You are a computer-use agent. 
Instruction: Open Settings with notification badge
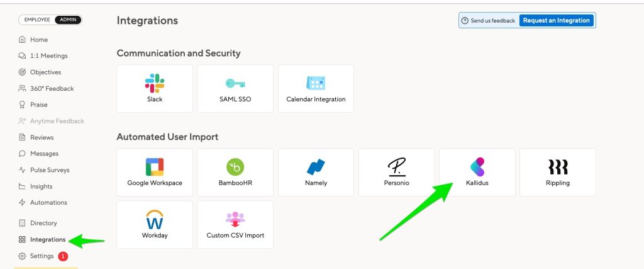[x=42, y=256]
